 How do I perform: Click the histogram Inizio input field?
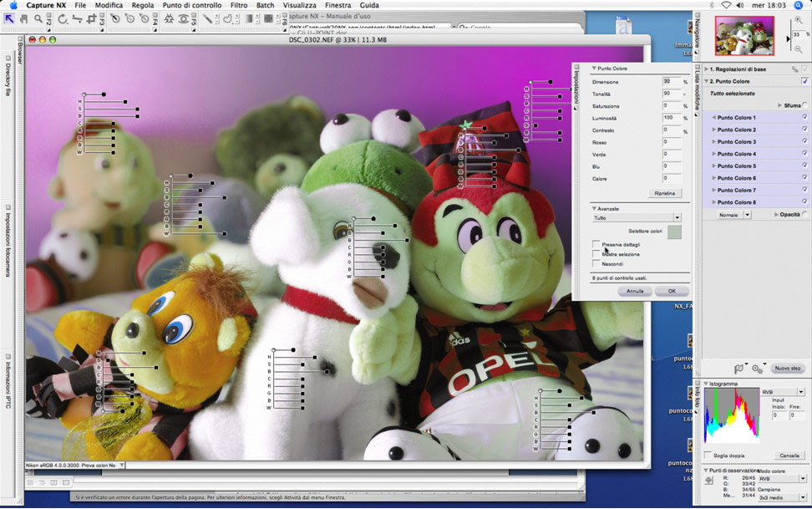click(x=779, y=415)
